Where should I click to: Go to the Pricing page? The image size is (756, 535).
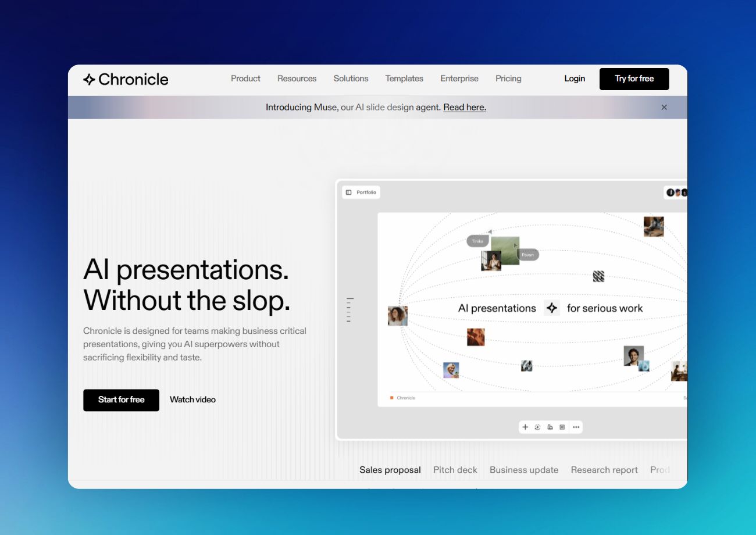click(x=508, y=79)
